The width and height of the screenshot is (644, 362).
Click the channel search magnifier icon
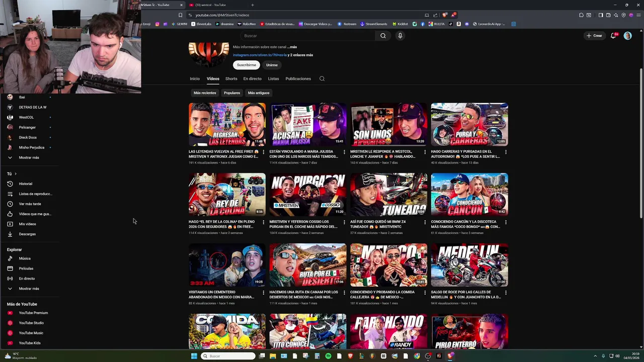pos(322,78)
